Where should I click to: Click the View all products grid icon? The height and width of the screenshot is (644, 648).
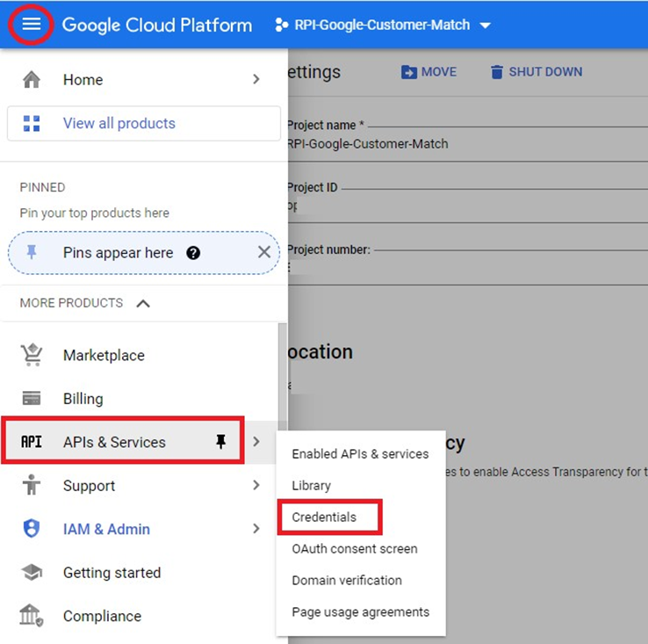click(x=32, y=124)
